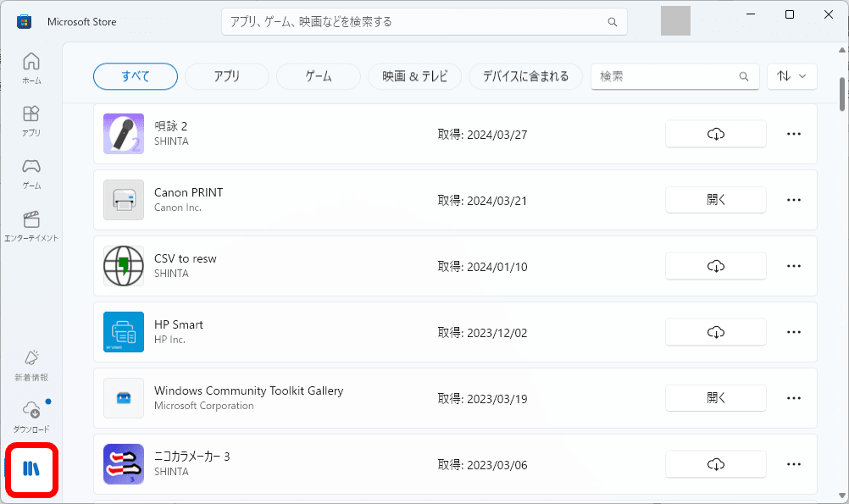Click the HP Smart title text
849x504 pixels.
tap(179, 324)
